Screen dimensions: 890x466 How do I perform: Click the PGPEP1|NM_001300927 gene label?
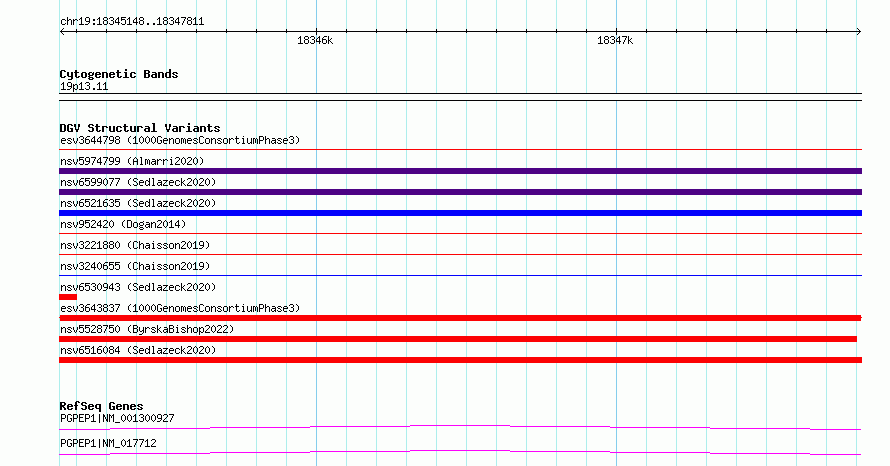[x=117, y=418]
